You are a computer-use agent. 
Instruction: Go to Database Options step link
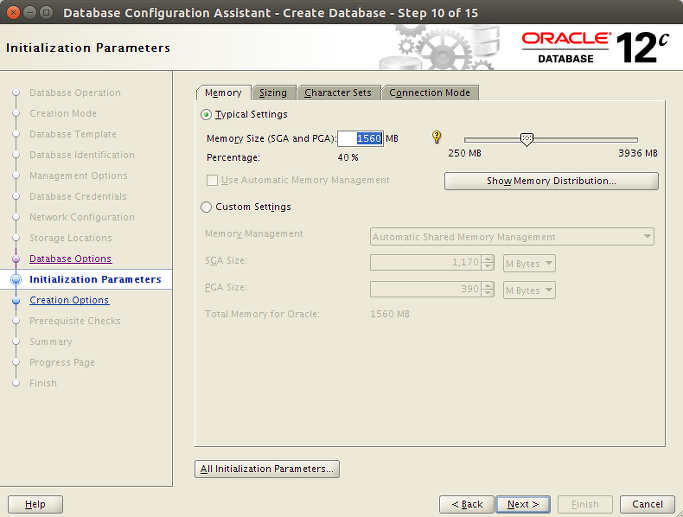[71, 259]
